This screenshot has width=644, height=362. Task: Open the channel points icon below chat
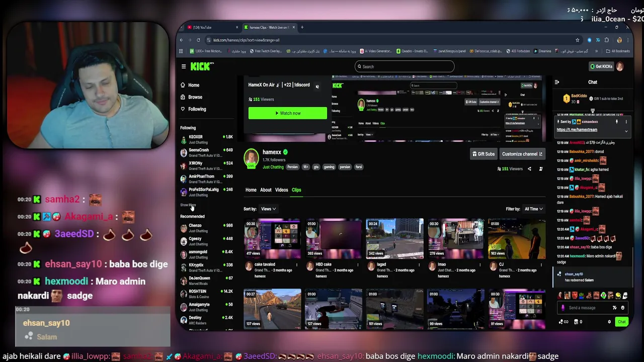click(563, 322)
